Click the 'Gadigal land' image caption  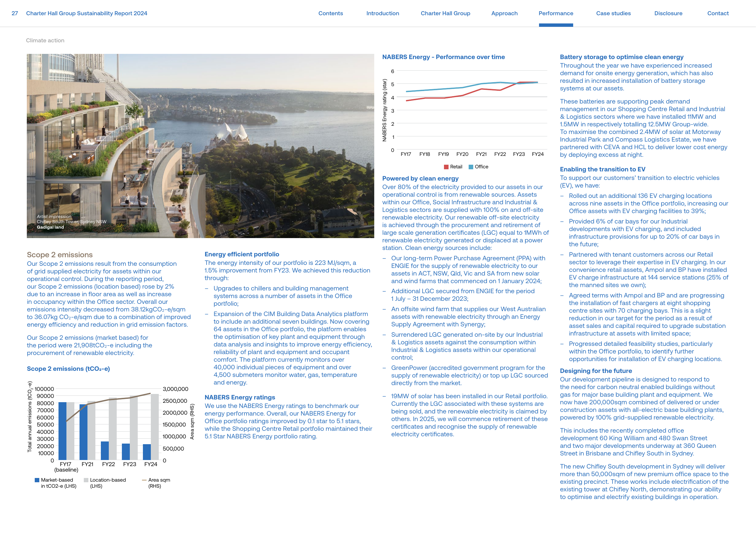[50, 227]
